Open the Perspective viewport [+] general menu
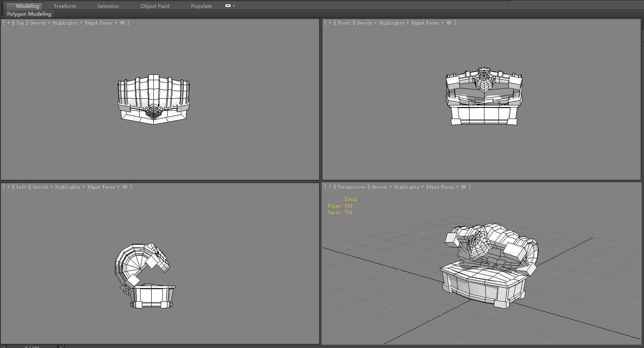 click(x=330, y=187)
